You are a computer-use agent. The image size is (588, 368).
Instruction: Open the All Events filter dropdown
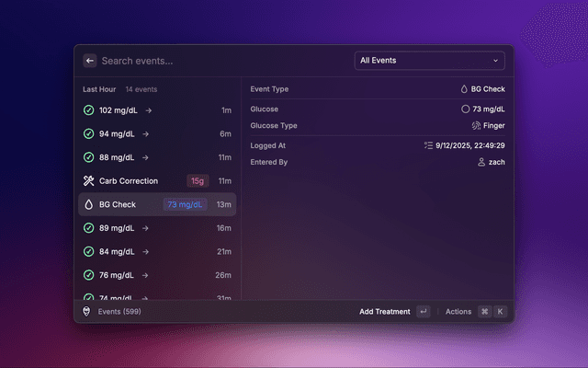coord(429,61)
